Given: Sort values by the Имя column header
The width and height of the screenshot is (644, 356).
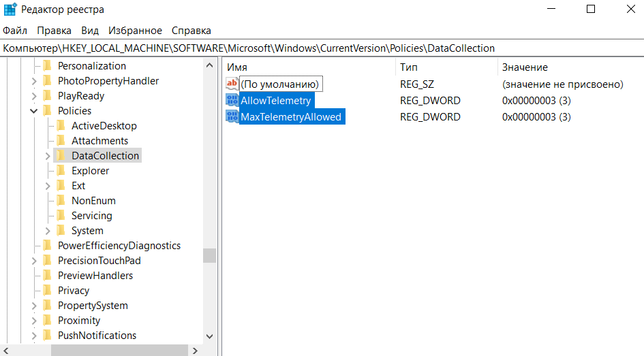Looking at the screenshot, I should tap(307, 67).
